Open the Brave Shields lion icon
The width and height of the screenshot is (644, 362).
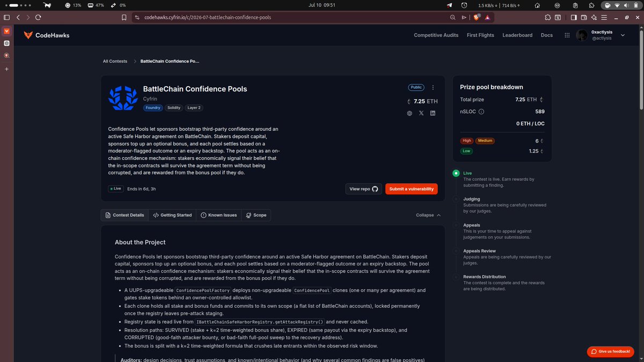(x=477, y=17)
